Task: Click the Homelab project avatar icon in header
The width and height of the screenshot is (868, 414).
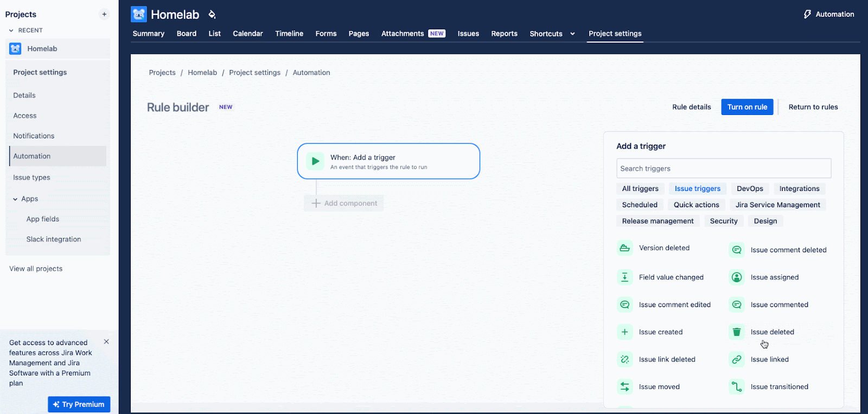Action: point(139,15)
